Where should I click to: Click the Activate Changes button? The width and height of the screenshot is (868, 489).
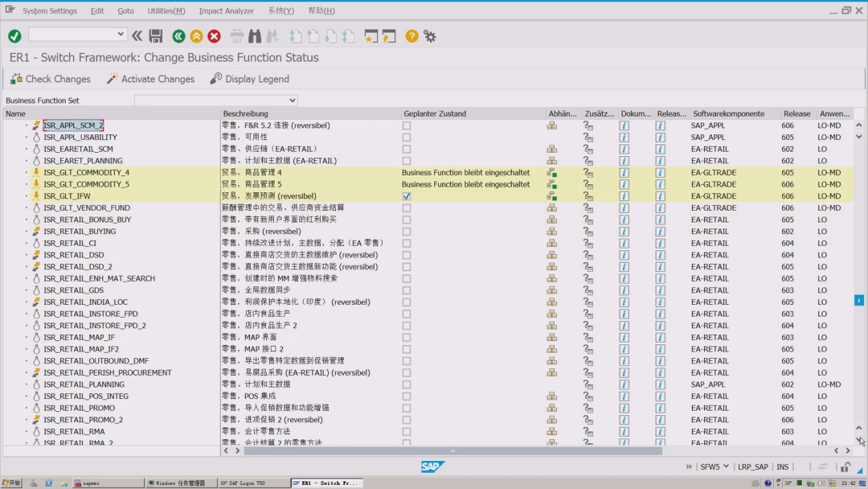click(150, 79)
